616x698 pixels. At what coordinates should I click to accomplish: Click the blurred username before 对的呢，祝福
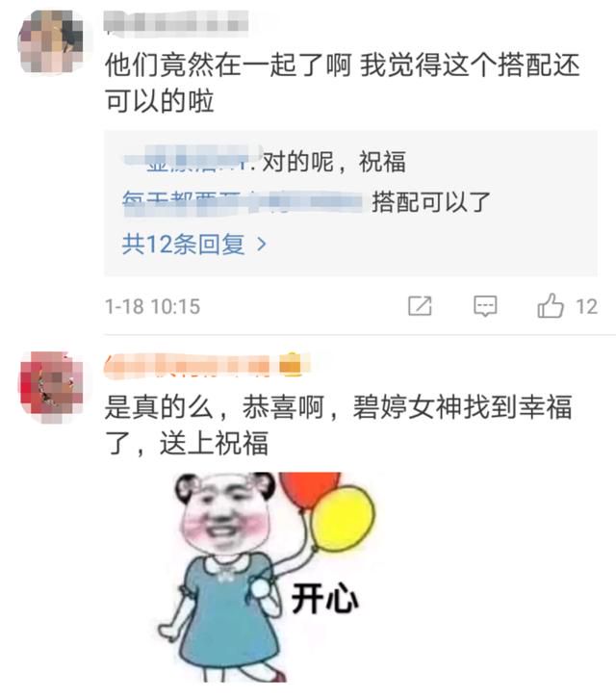(192, 160)
